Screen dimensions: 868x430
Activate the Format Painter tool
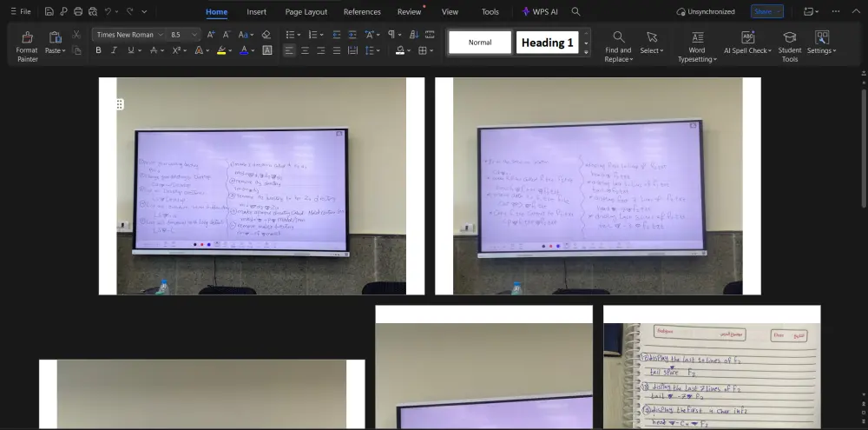pos(27,47)
